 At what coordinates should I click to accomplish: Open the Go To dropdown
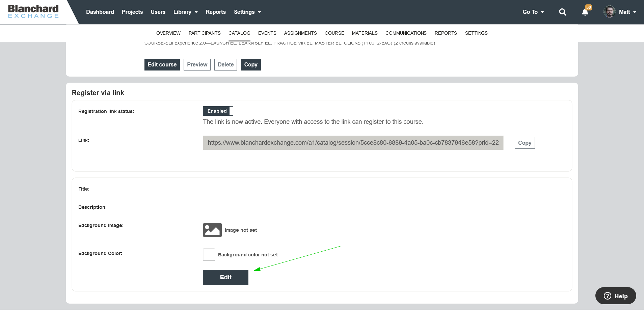coord(533,12)
